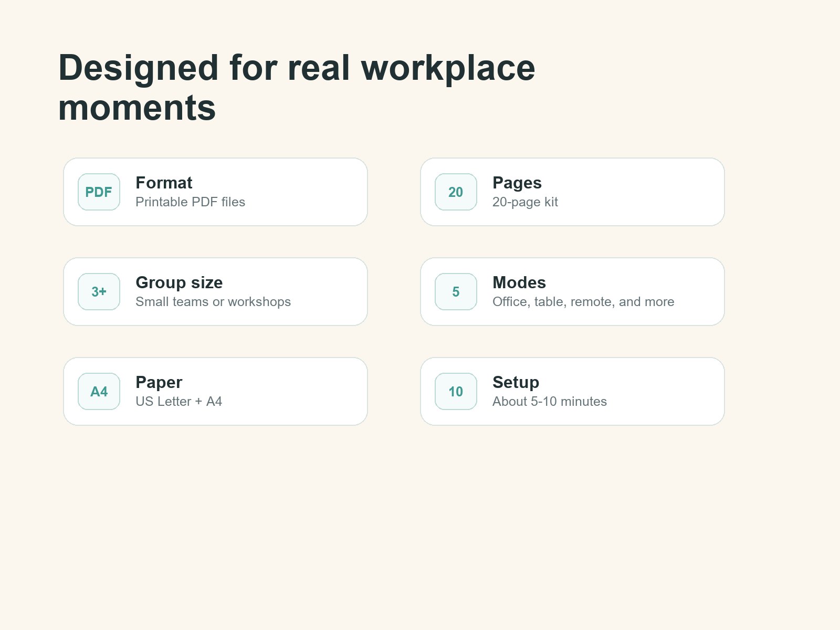Select the Paper card title
The image size is (840, 630).
coord(159,383)
